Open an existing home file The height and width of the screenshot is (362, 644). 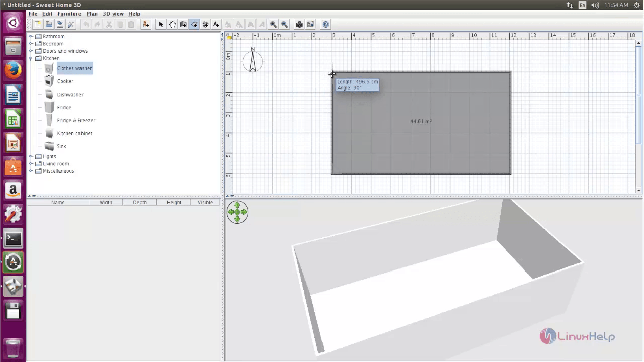[x=49, y=24]
